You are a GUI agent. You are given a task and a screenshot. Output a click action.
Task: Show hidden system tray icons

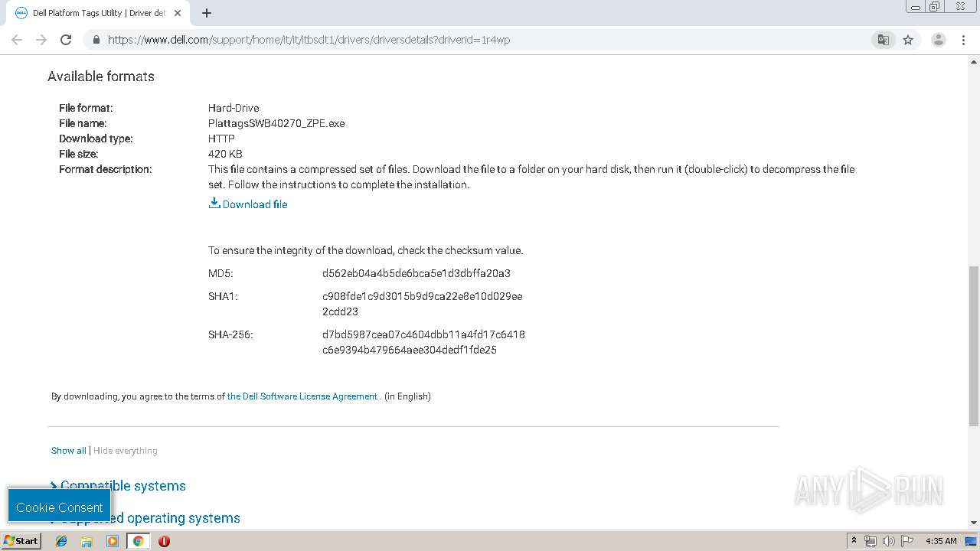point(854,540)
